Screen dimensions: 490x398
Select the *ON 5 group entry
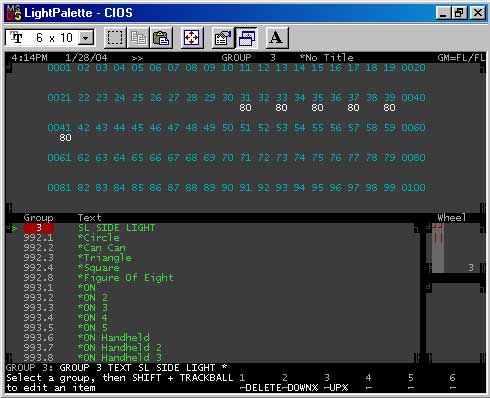coord(93,328)
